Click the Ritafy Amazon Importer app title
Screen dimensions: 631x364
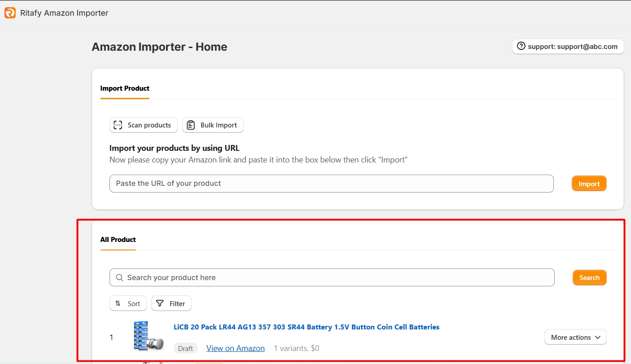pyautogui.click(x=64, y=13)
